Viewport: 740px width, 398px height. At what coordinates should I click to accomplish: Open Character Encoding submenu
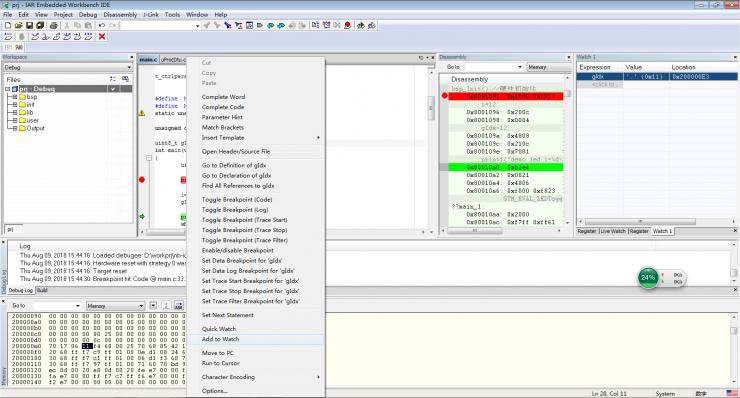coord(256,377)
